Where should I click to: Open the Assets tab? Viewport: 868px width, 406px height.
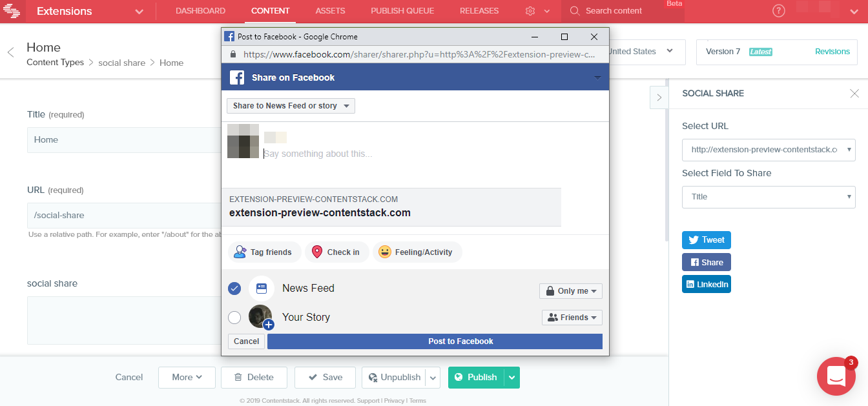click(330, 11)
